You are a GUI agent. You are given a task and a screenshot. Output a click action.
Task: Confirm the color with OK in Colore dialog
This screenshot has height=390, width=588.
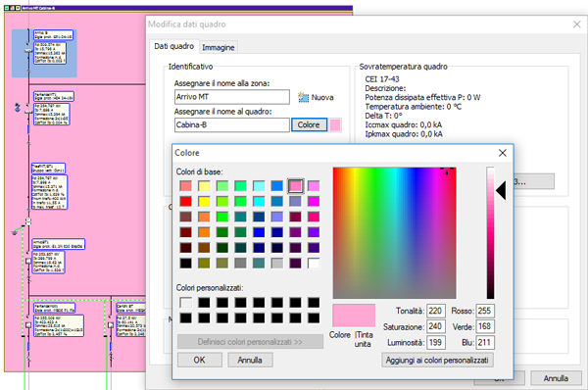click(199, 360)
